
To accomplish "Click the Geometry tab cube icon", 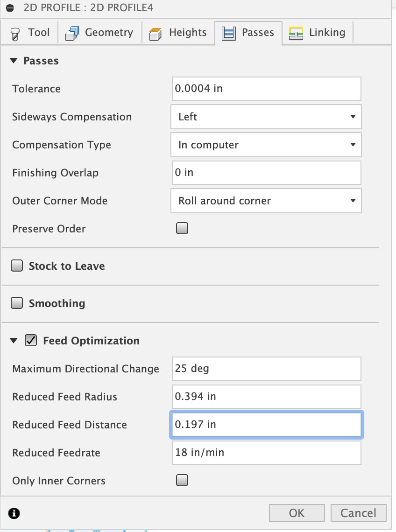I will (x=72, y=33).
